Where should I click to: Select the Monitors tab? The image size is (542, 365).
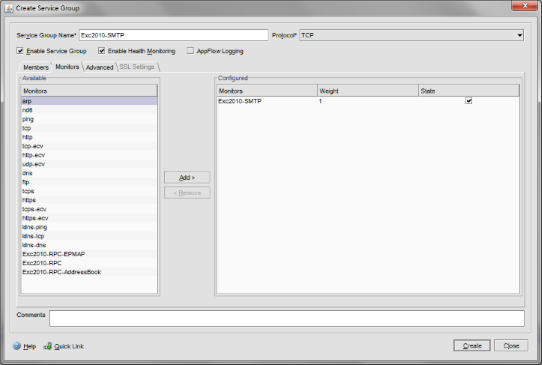point(67,67)
